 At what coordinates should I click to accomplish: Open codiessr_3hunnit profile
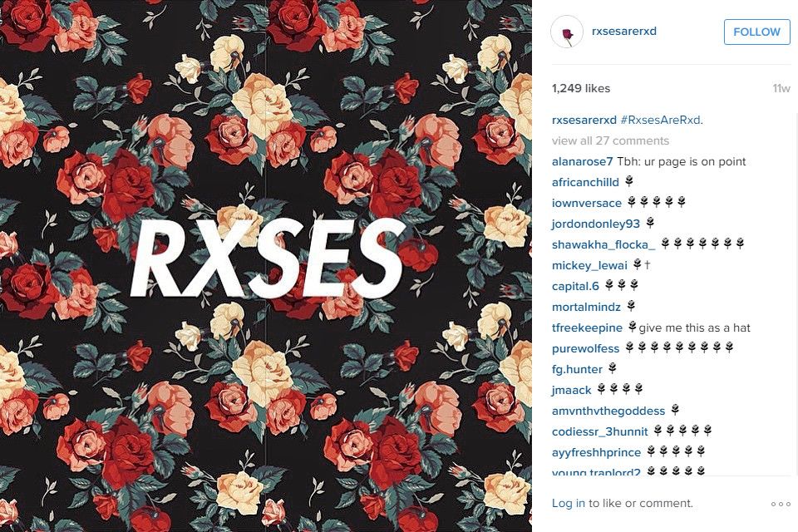click(599, 431)
